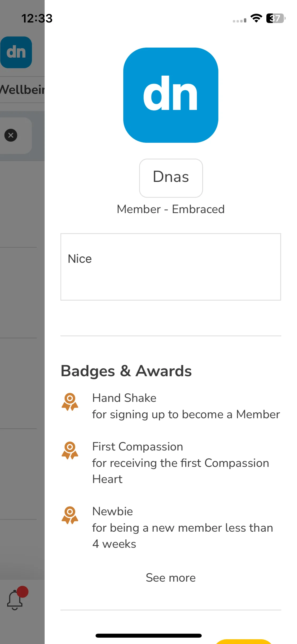Viewport: 297px width, 644px height.
Task: Tap the Member - Embraced status label
Action: pos(171,209)
